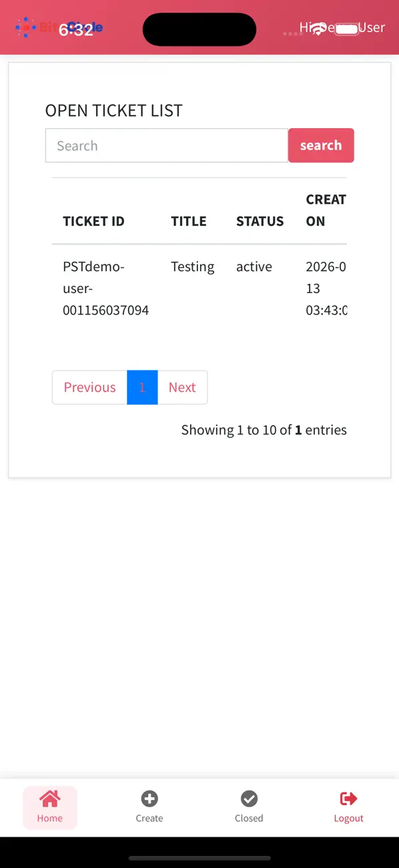Select the circular plus icon above Create
This screenshot has width=399, height=868.
click(x=149, y=799)
